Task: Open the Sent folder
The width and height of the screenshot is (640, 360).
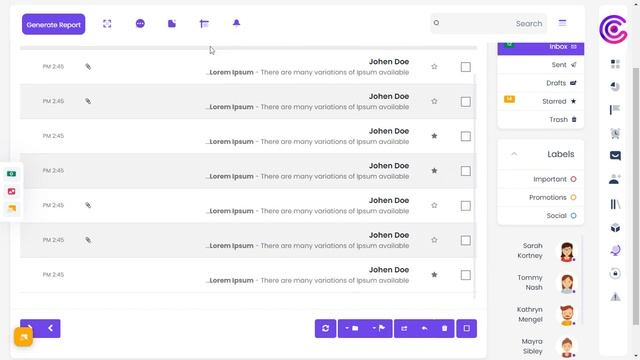Action: (x=540, y=64)
